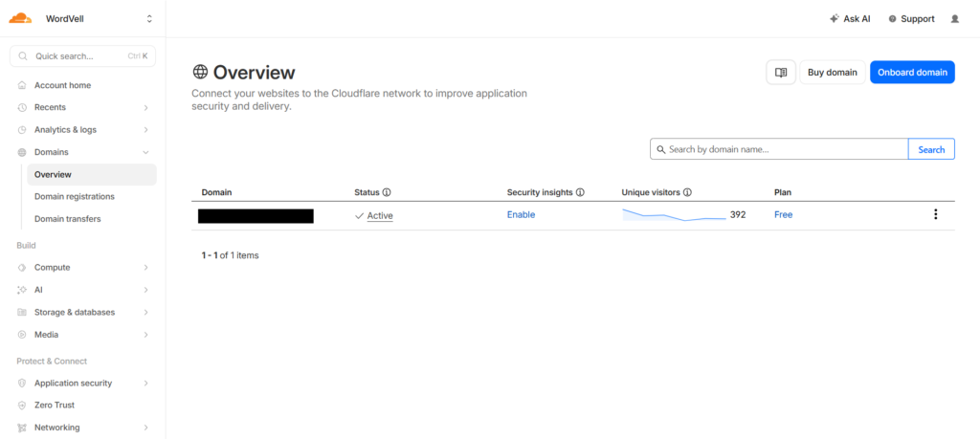Screen dimensions: 980x439
Task: Open Analytics & logs section
Action: click(65, 130)
